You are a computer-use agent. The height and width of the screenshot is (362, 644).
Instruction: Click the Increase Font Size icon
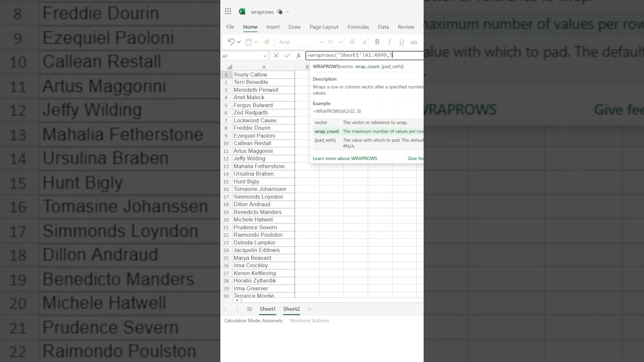tap(353, 42)
